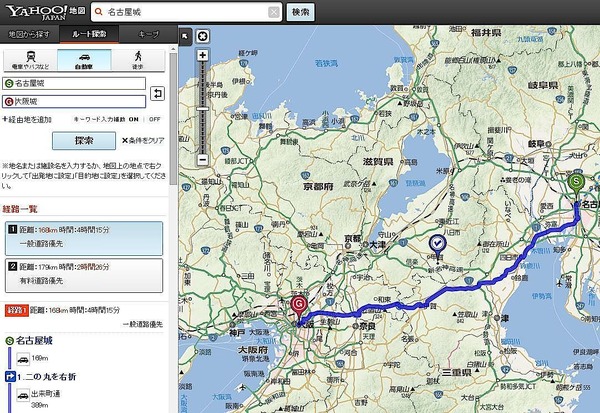Turn keyword input assist ON
Viewport: 600px width, 413px height.
tap(134, 119)
